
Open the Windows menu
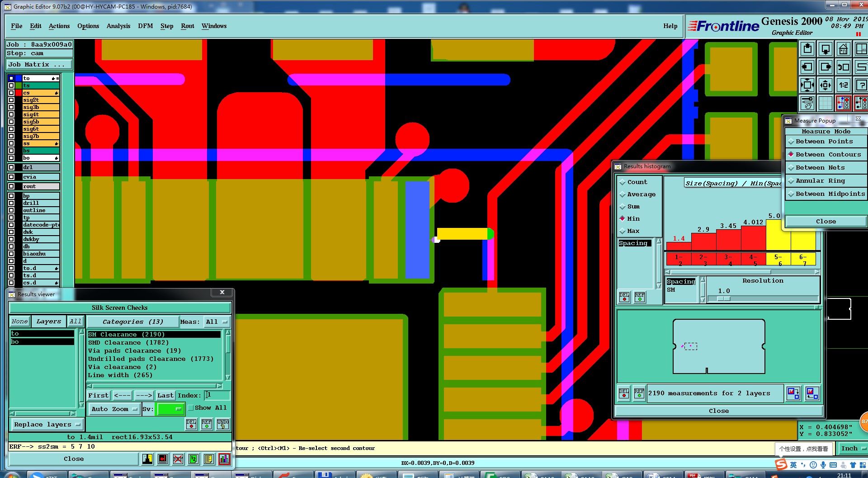click(214, 26)
